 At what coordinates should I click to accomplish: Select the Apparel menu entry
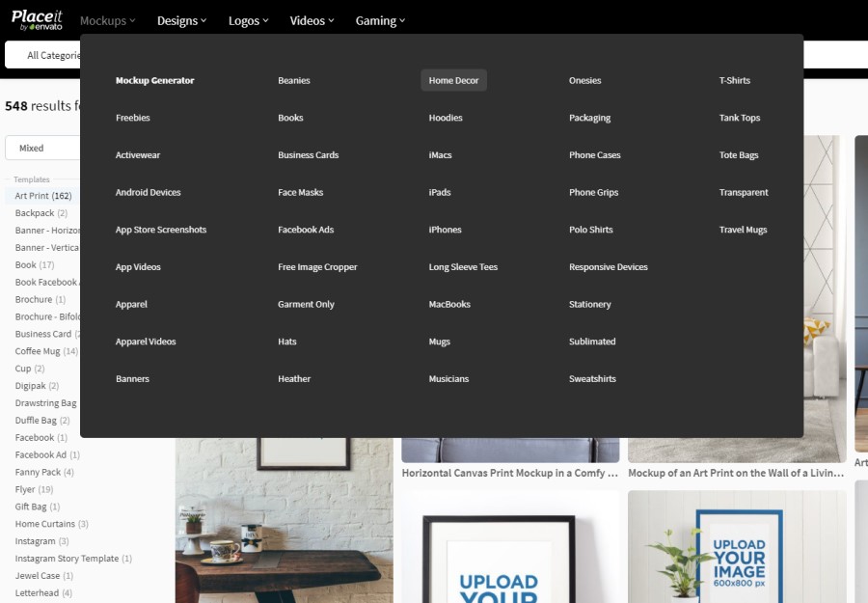pos(132,304)
